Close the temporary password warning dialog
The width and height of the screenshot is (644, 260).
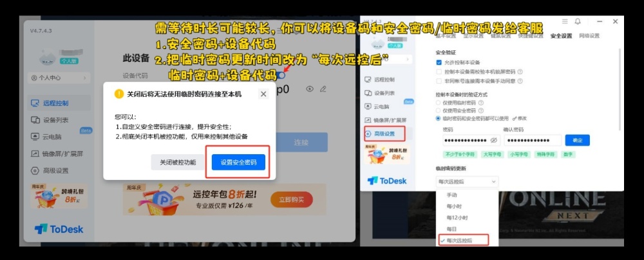263,94
